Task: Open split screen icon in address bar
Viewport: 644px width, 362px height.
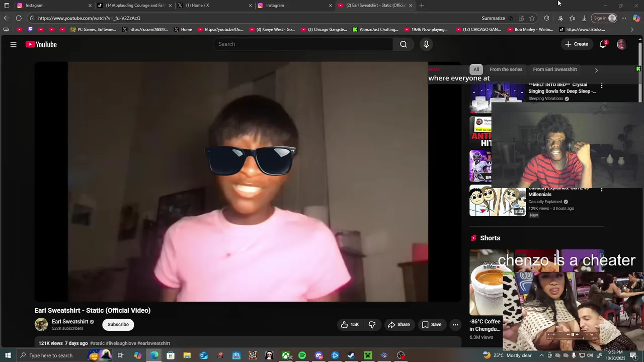Action: coord(521,18)
